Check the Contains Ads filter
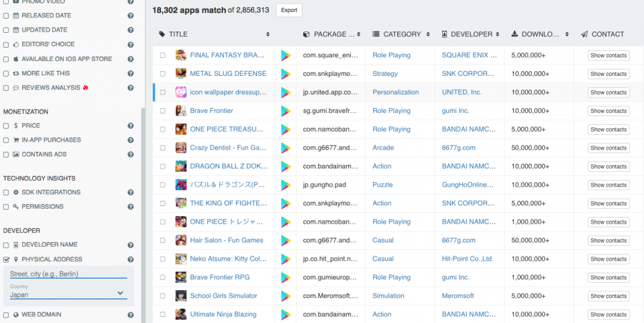This screenshot has width=644, height=323. [x=6, y=154]
